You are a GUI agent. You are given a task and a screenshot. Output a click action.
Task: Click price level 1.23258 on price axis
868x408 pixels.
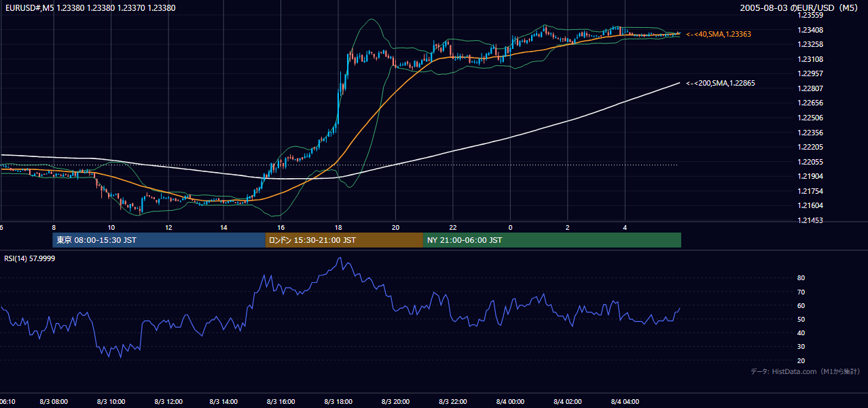pyautogui.click(x=810, y=44)
